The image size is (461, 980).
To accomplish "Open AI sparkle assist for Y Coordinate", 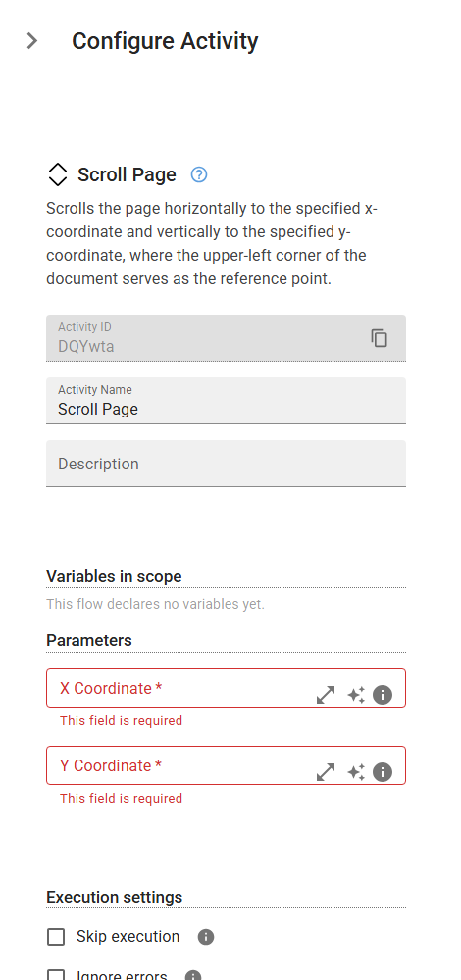I will click(x=357, y=772).
